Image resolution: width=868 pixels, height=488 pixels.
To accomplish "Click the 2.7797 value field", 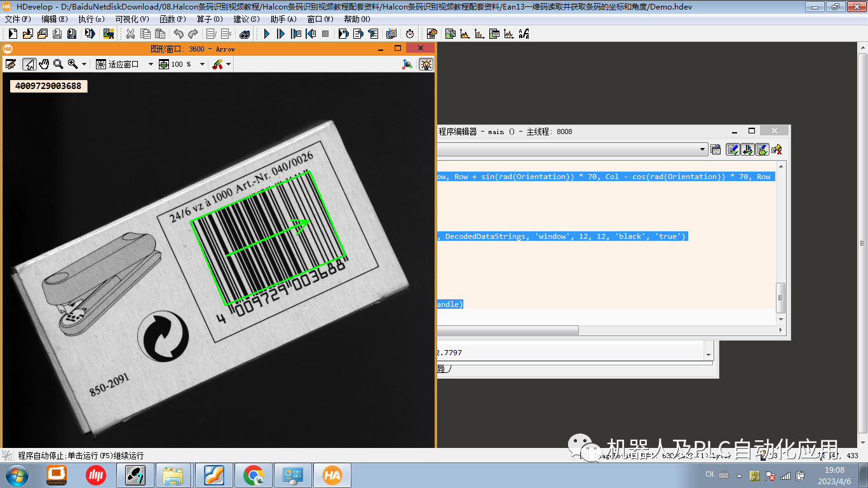I will pos(570,352).
